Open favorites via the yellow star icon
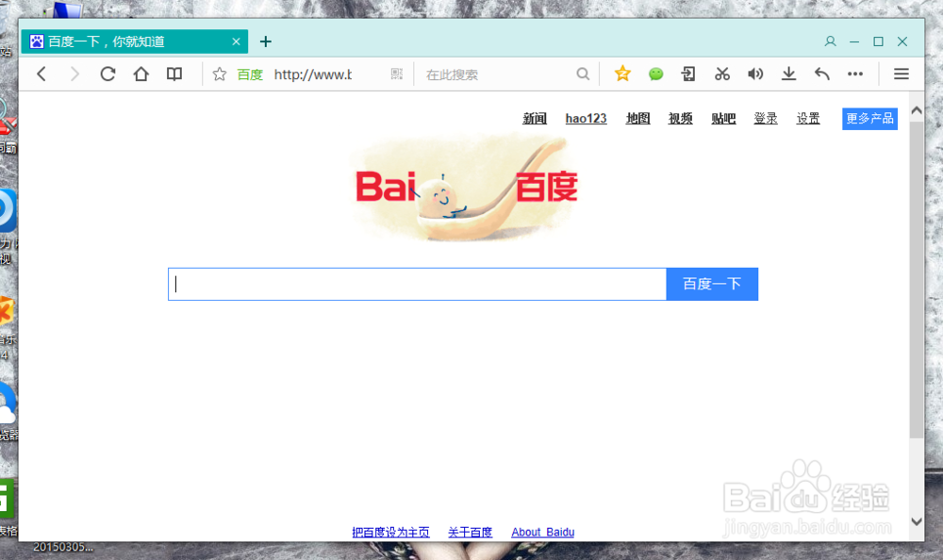Viewport: 943px width, 560px height. (622, 74)
